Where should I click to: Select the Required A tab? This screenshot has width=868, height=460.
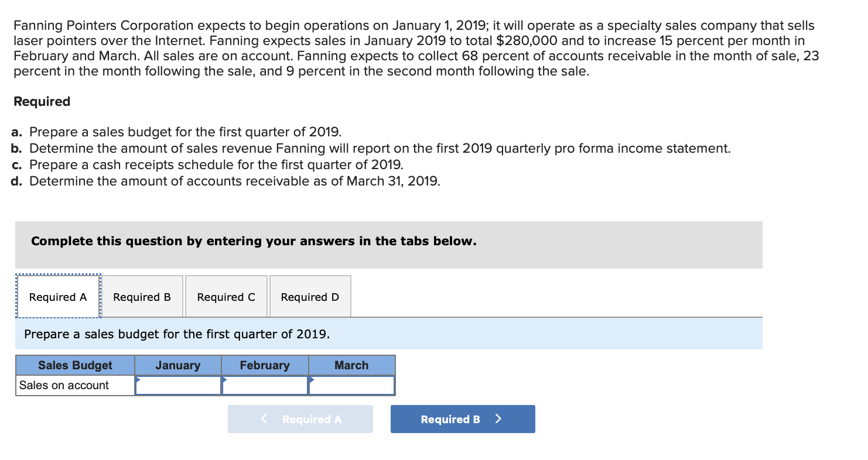(x=58, y=297)
